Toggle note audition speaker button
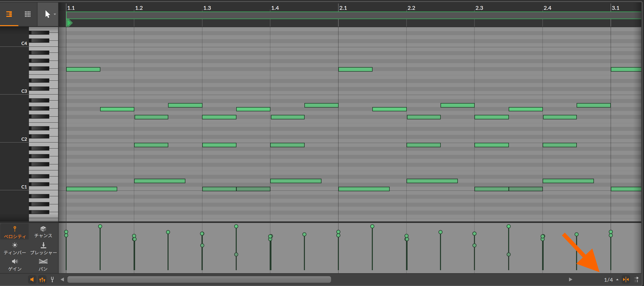This screenshot has width=644, height=286. click(32, 279)
